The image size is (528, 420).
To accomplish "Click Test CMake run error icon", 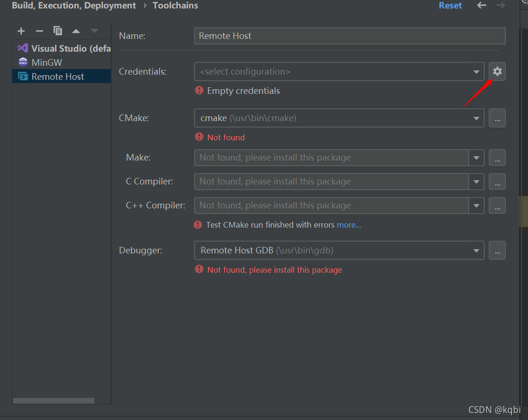I will point(198,225).
